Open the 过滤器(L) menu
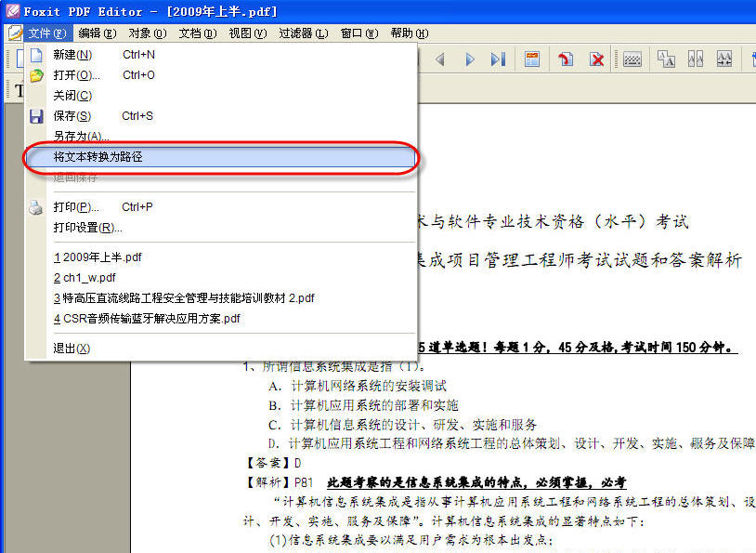The image size is (756, 553). coord(304,33)
